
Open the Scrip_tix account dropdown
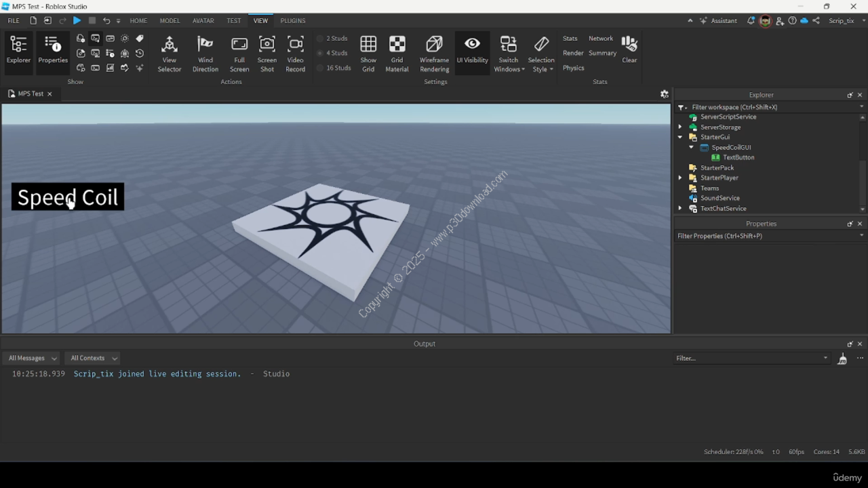point(846,20)
